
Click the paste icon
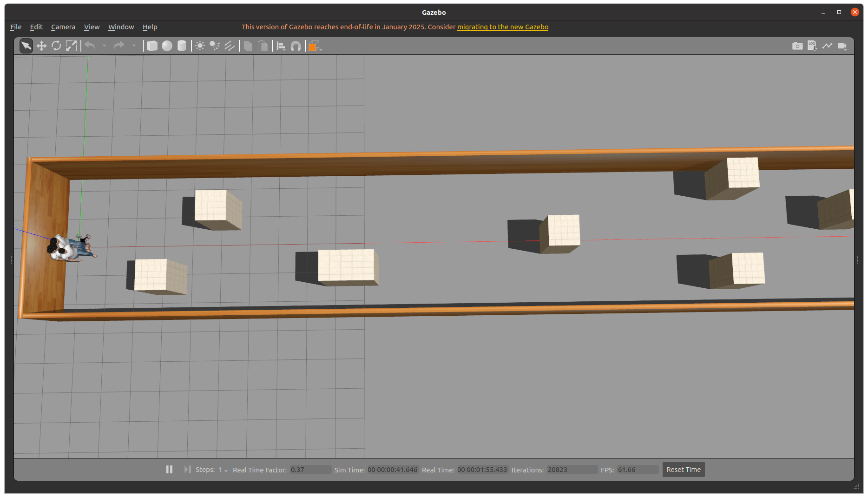pyautogui.click(x=263, y=46)
